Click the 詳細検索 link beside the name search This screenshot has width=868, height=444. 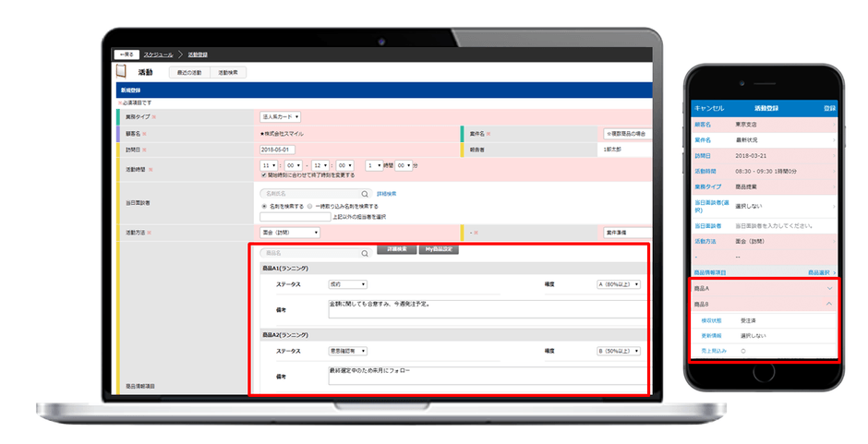pyautogui.click(x=387, y=194)
